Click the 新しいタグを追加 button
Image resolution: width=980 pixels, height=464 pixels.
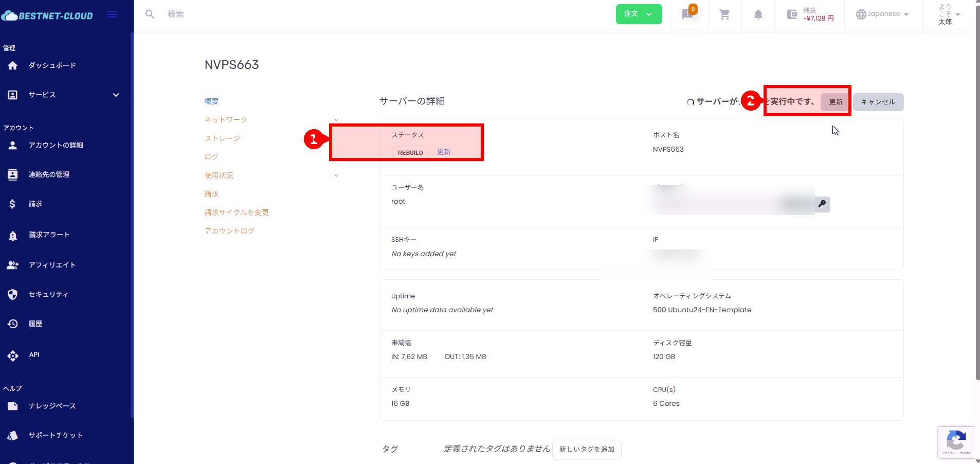587,449
